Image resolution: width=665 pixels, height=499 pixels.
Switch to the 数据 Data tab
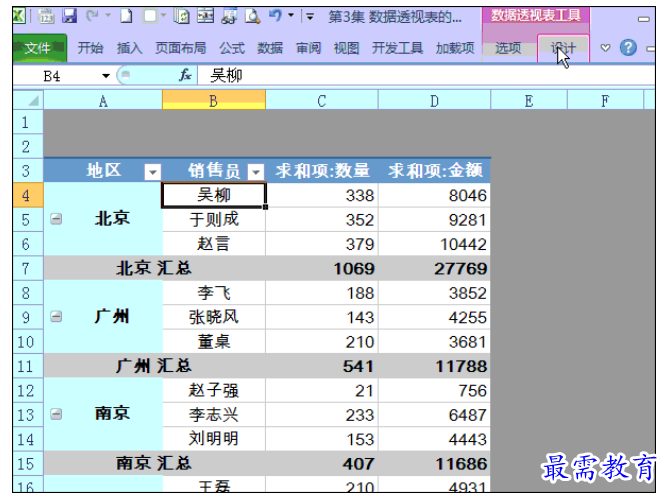pyautogui.click(x=270, y=48)
